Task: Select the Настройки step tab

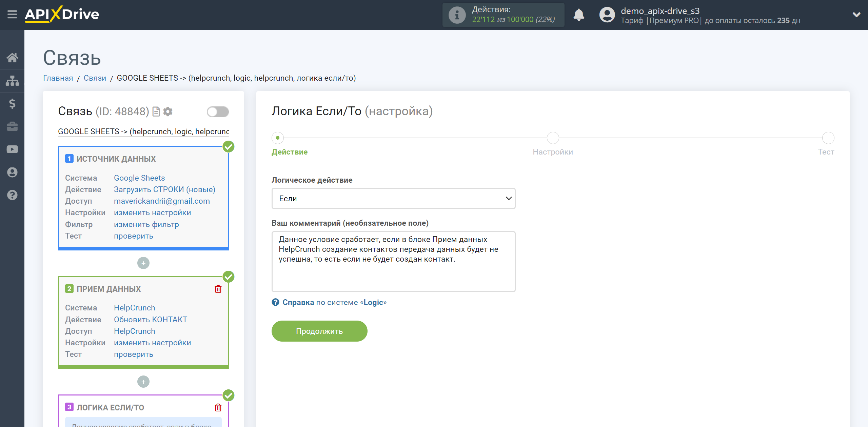Action: (553, 152)
